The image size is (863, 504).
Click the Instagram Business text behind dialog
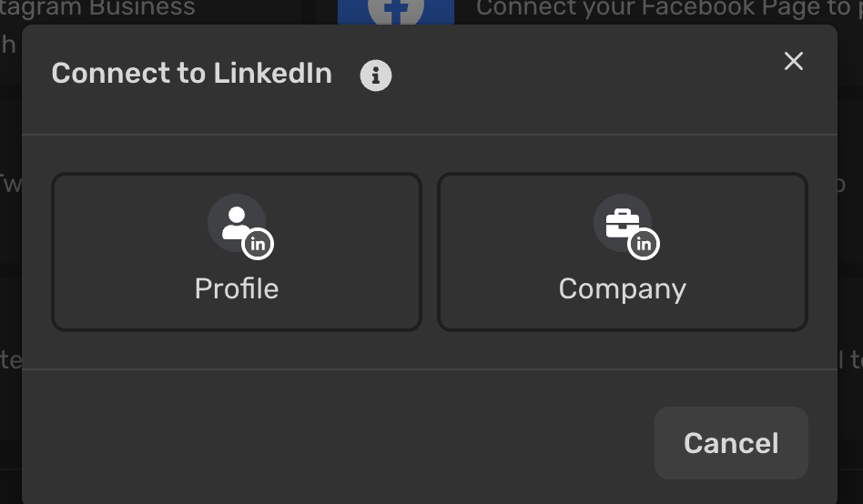pos(97,9)
